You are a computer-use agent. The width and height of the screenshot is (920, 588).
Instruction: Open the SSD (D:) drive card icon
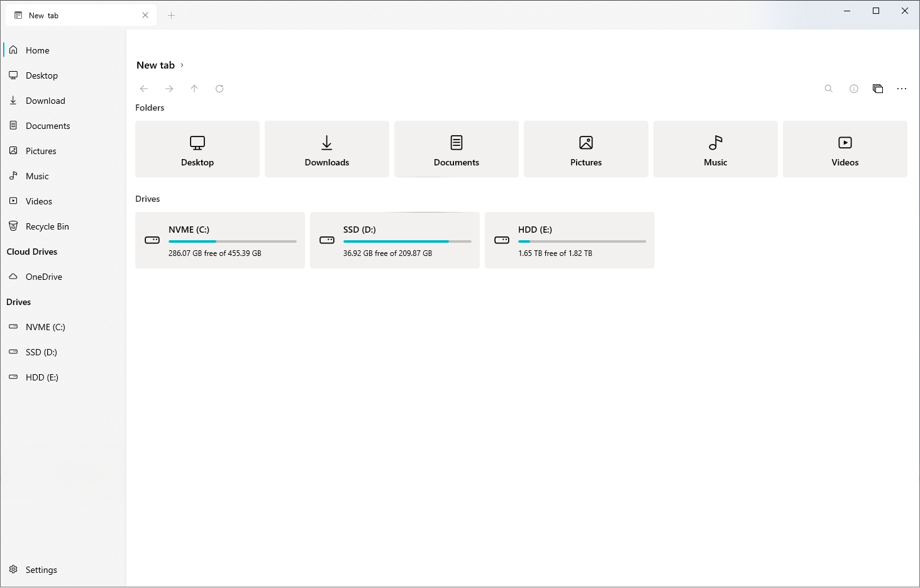tap(327, 240)
